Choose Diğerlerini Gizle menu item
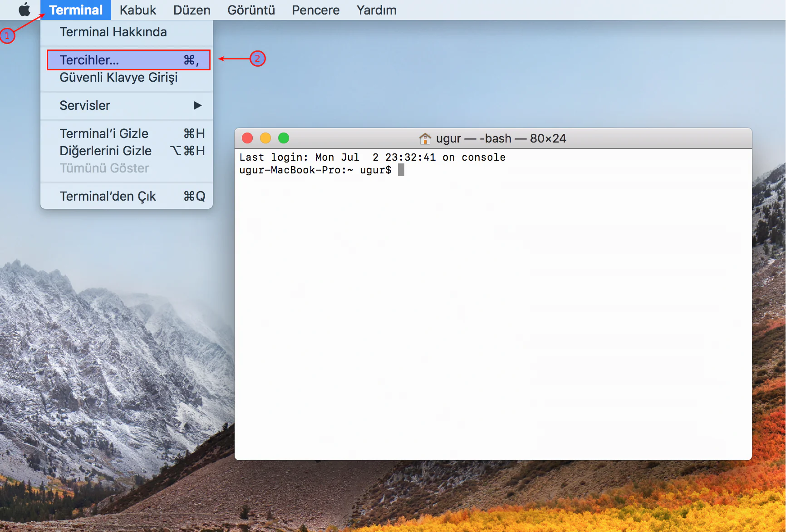The width and height of the screenshot is (786, 532). [x=105, y=151]
